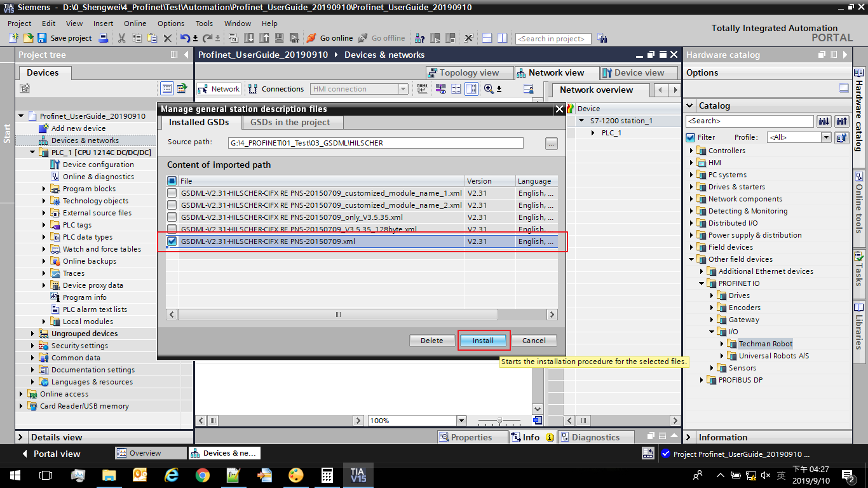Click the Upload from device icon

264,38
